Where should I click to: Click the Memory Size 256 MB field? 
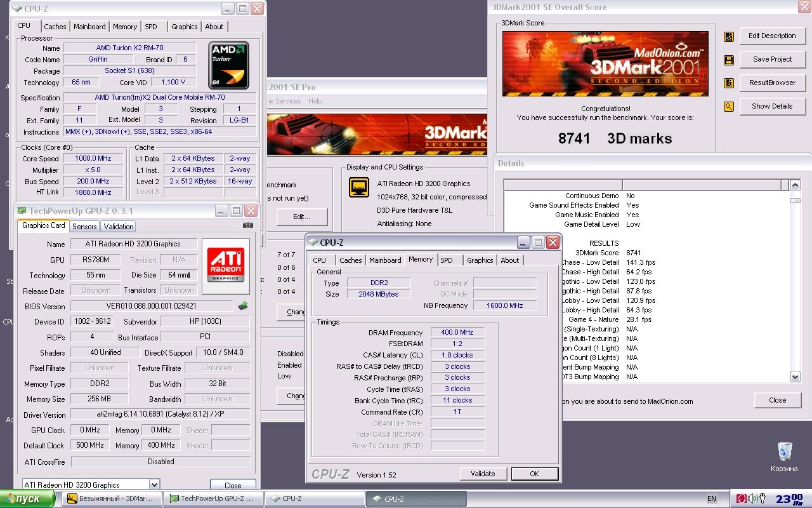coord(99,399)
